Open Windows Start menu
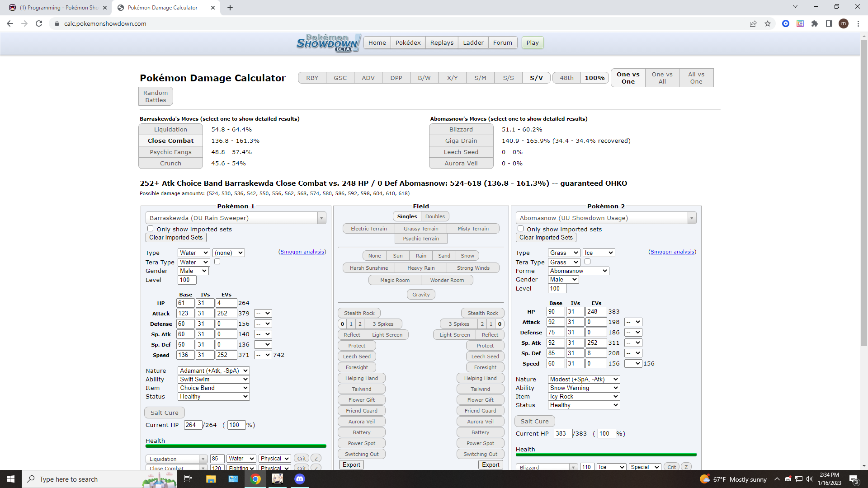868x488 pixels. coord(11,479)
